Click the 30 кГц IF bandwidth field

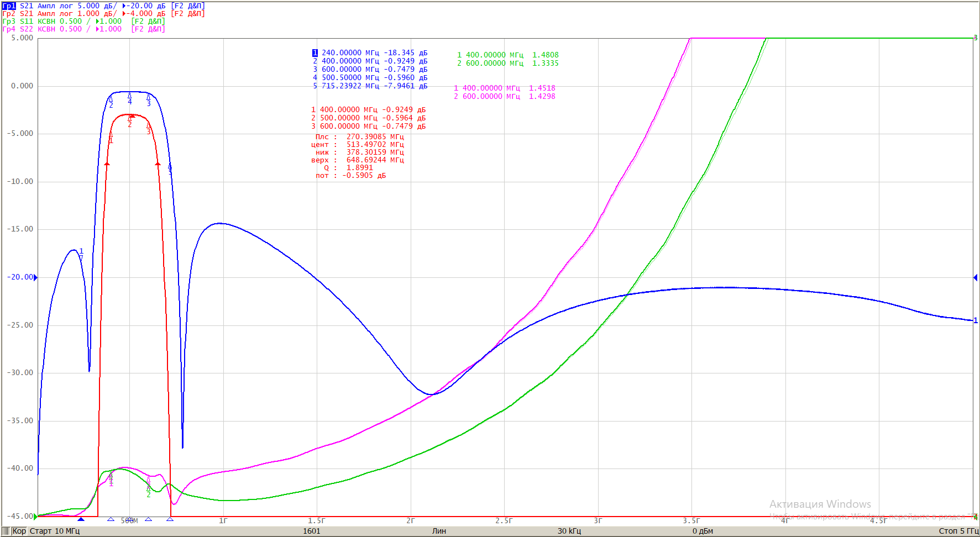[569, 531]
